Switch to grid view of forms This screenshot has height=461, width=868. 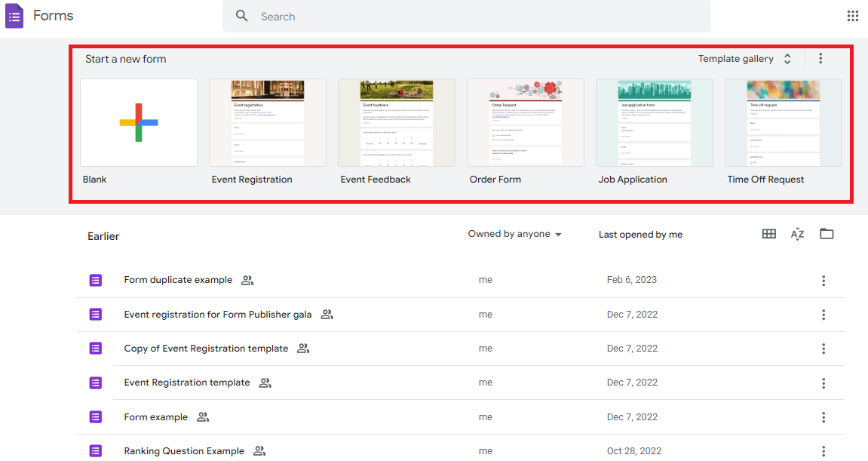(x=769, y=234)
